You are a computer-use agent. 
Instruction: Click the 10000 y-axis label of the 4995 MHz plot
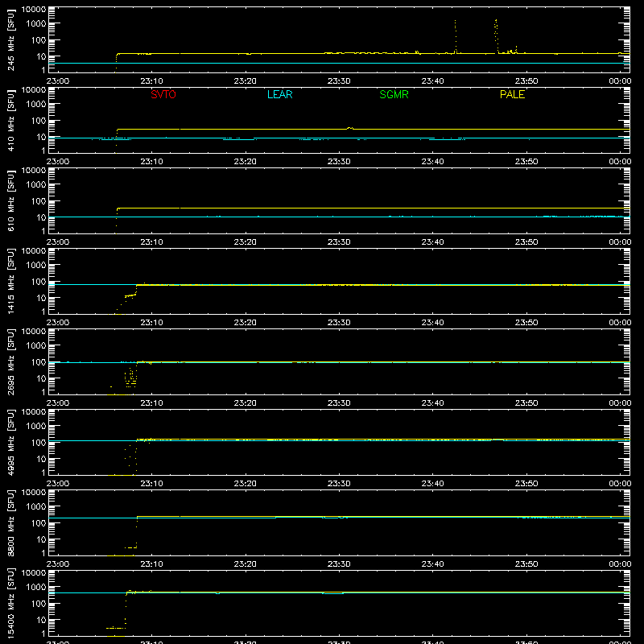(x=34, y=411)
